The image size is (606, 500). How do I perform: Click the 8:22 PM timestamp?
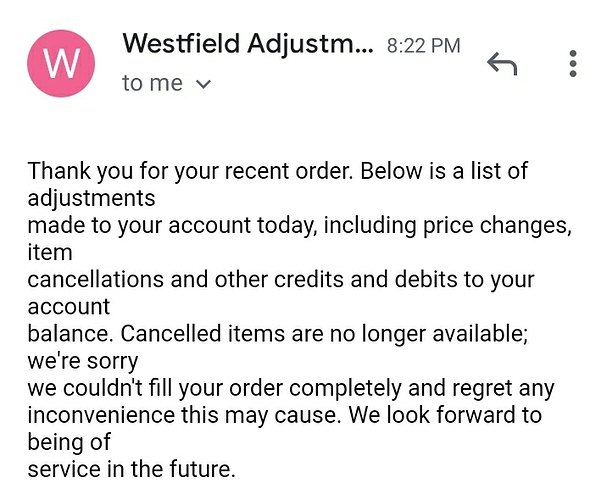pyautogui.click(x=424, y=46)
